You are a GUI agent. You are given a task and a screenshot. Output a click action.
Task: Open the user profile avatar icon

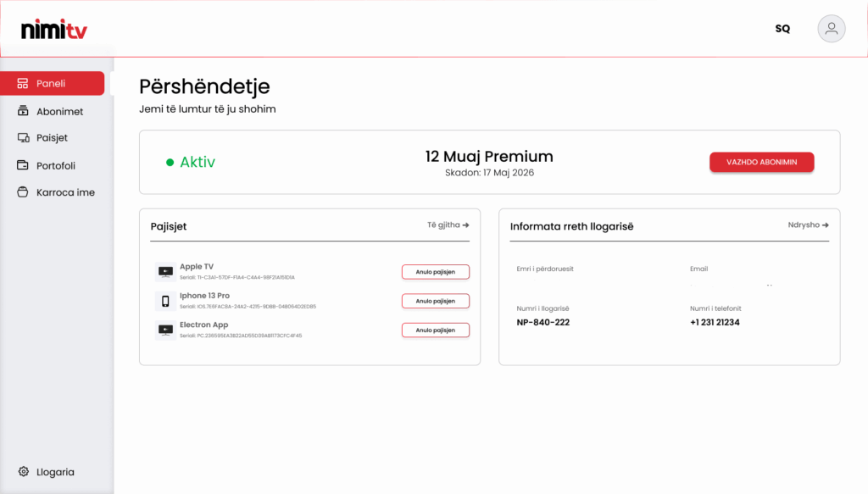coord(831,29)
